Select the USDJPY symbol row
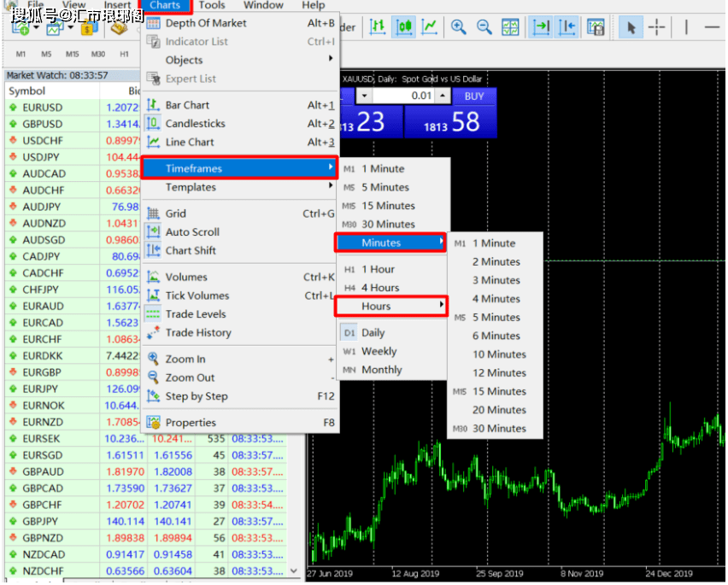 (73, 157)
